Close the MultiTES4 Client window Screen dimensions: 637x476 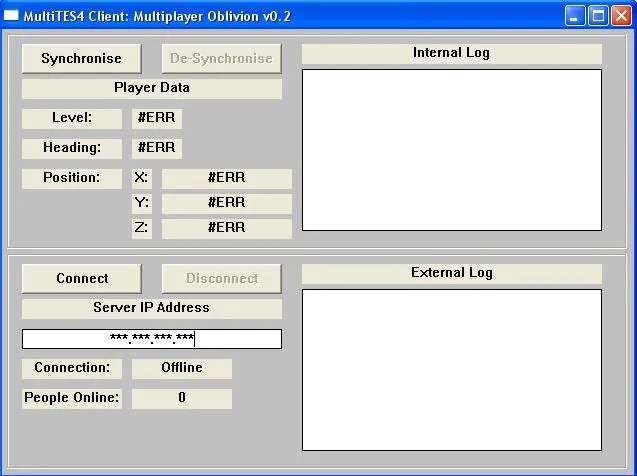(x=621, y=15)
